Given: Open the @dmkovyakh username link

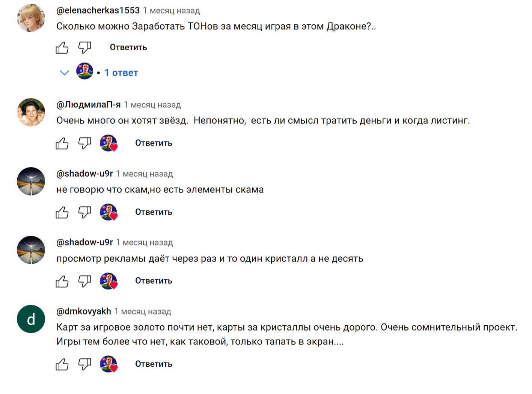Looking at the screenshot, I should coord(84,311).
